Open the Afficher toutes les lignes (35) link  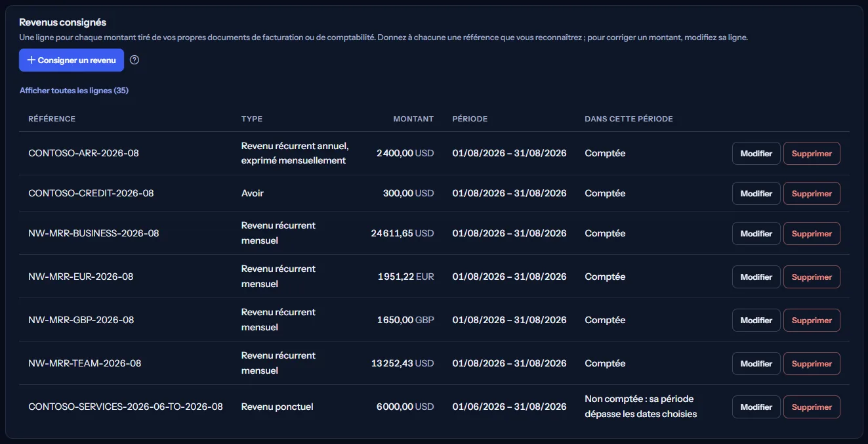pos(74,91)
